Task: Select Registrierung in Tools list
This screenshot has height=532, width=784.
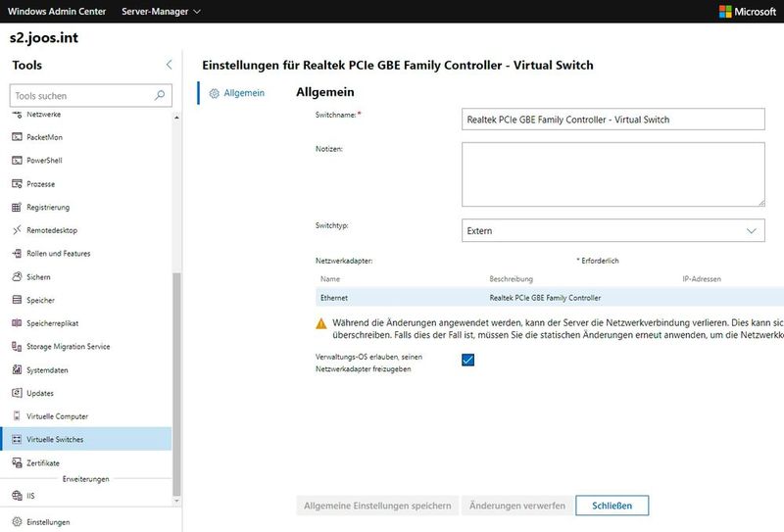Action: 48,207
